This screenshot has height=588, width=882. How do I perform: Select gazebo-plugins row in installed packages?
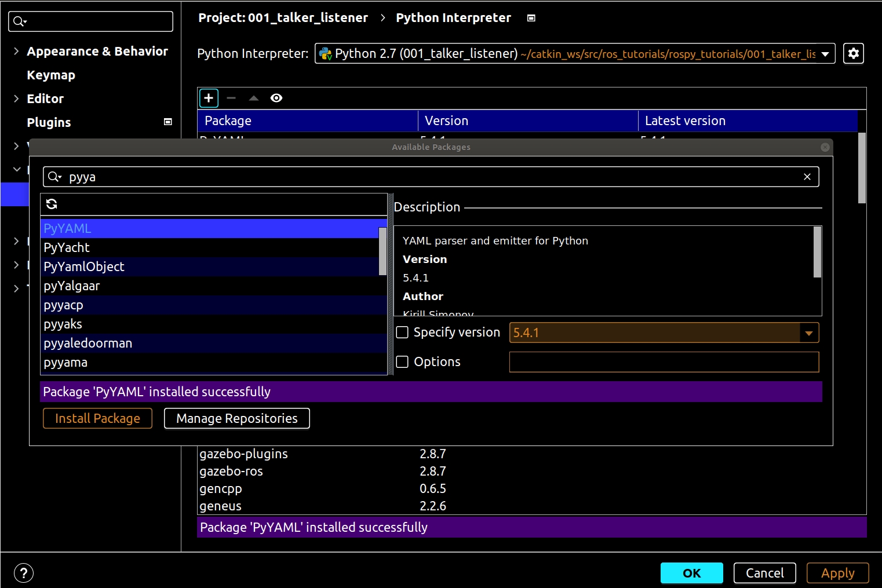tap(527, 454)
